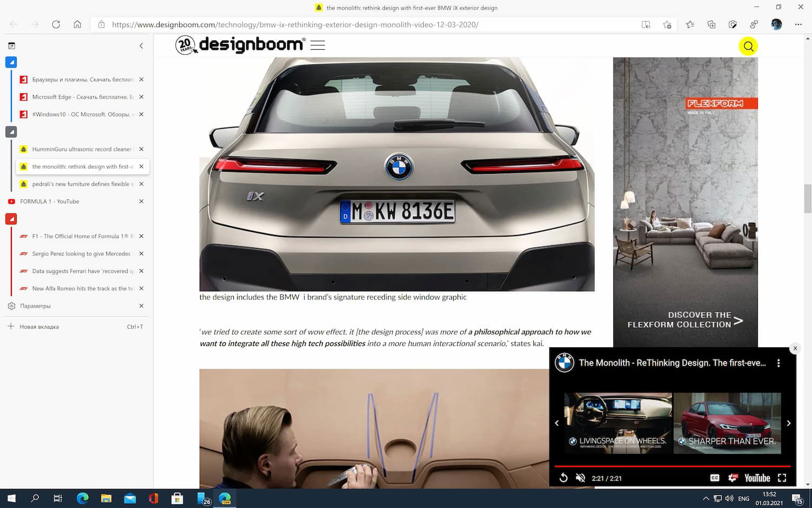Open File Explorer from the taskbar
This screenshot has height=508, width=812.
tap(106, 498)
